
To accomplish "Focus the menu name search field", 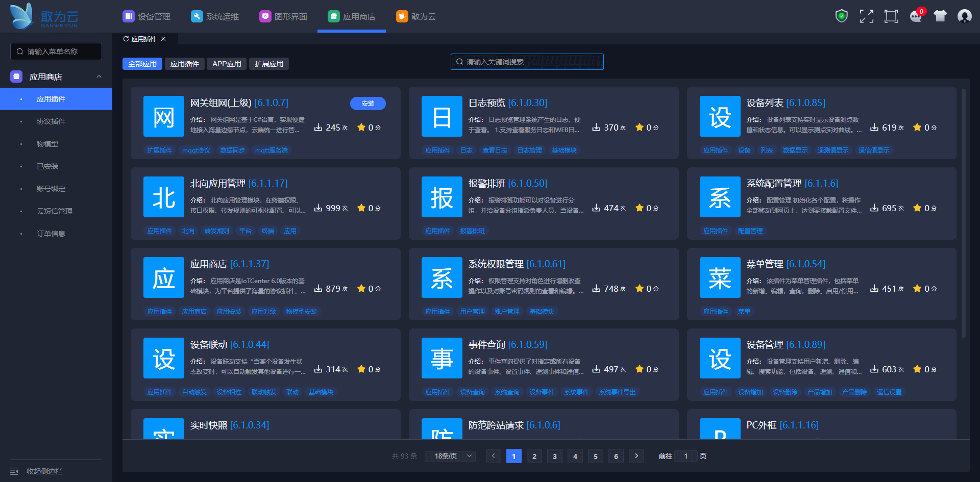I will 56,52.
